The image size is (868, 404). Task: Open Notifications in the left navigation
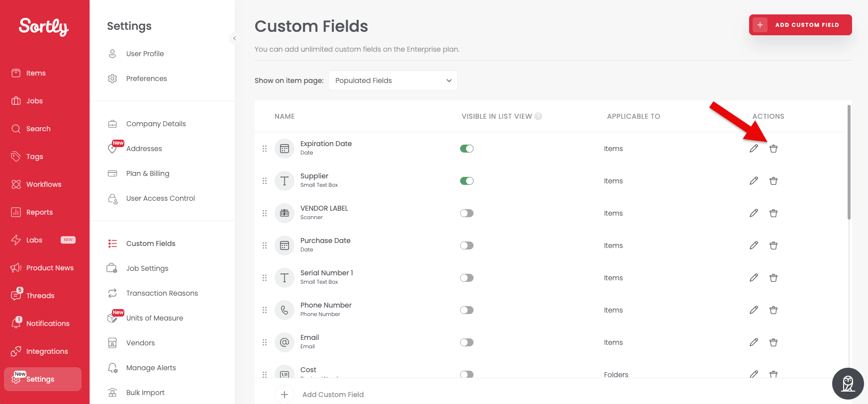41,323
